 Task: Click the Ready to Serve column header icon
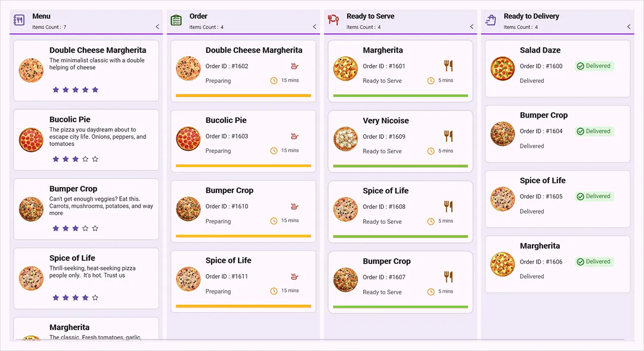[x=333, y=20]
